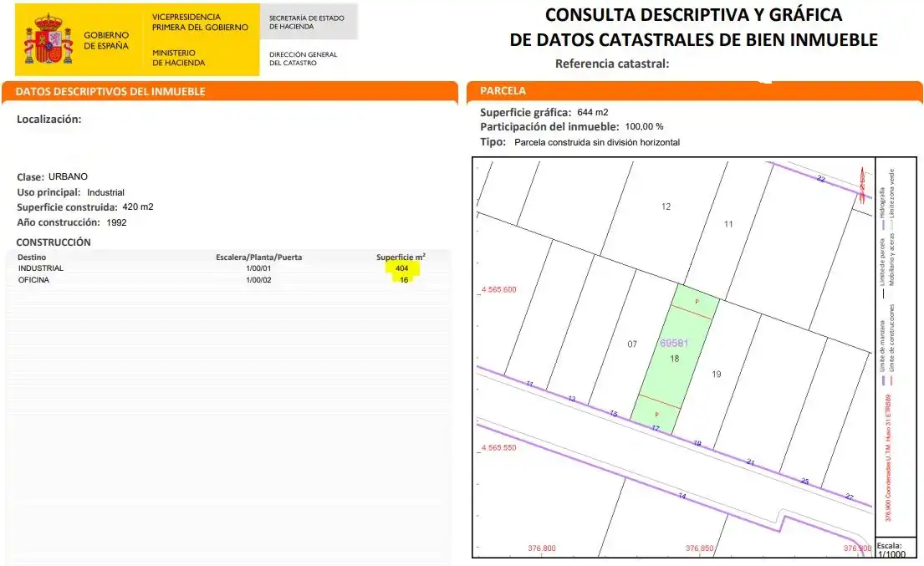Image resolution: width=924 pixels, height=566 pixels.
Task: Click the block number '69581' on the map
Action: pyautogui.click(x=674, y=343)
